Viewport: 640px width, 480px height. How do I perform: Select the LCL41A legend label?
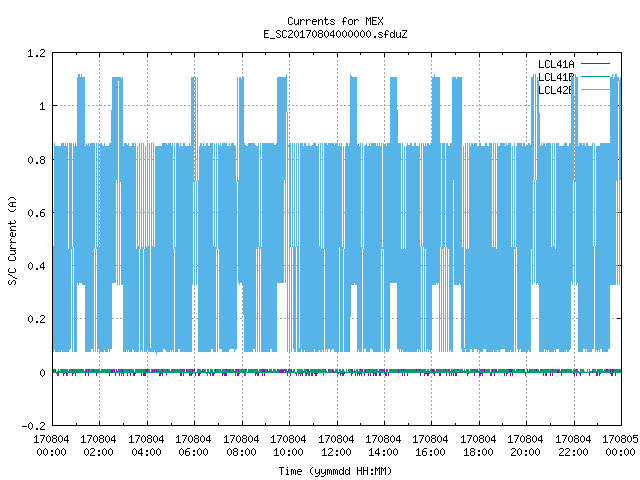(x=556, y=64)
